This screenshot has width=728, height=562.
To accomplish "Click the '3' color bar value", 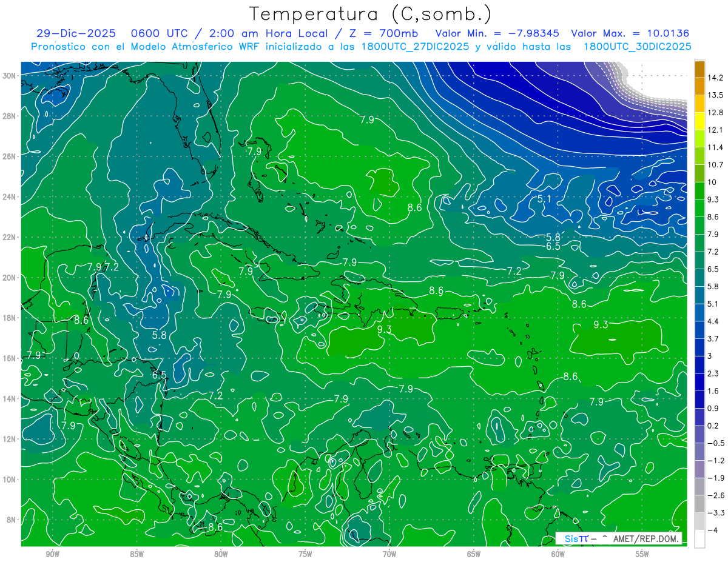I will click(x=711, y=356).
